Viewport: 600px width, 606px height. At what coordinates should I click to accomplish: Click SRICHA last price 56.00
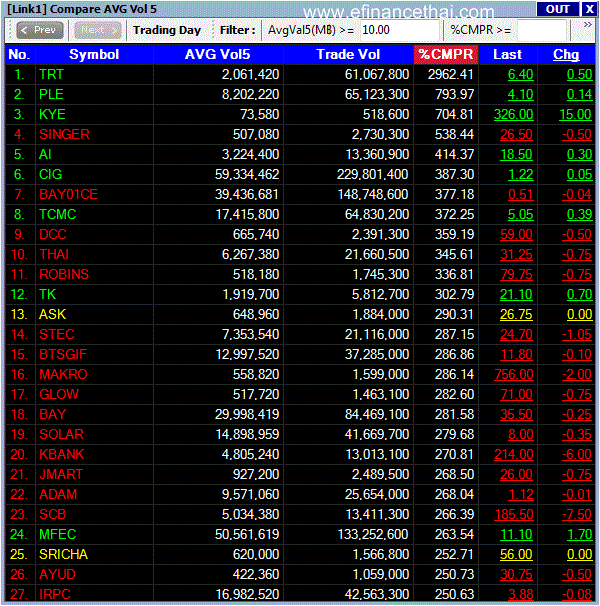[x=516, y=555]
